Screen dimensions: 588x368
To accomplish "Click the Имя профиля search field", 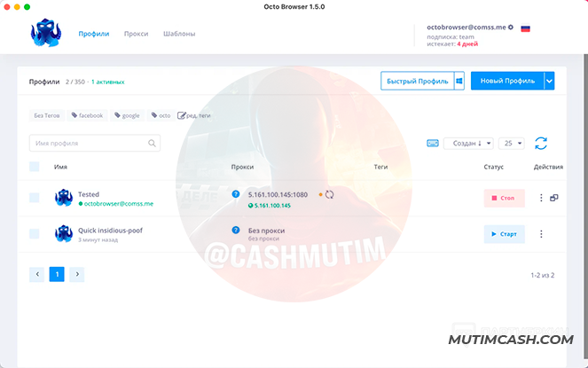I will tap(95, 143).
